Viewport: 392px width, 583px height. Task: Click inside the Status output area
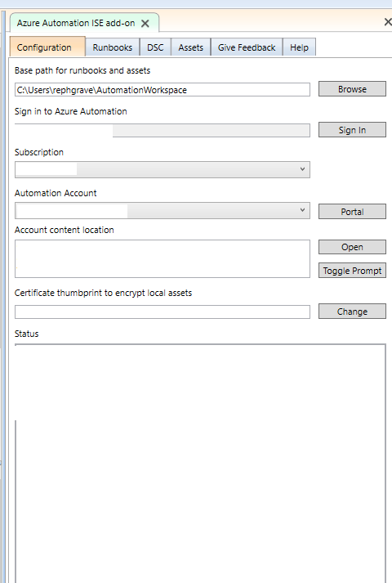(200, 463)
